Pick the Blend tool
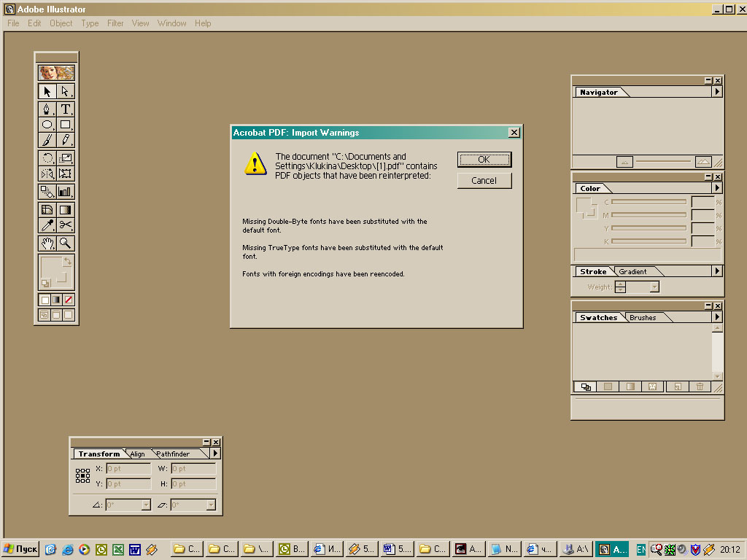Image resolution: width=747 pixels, height=560 pixels. point(47,192)
